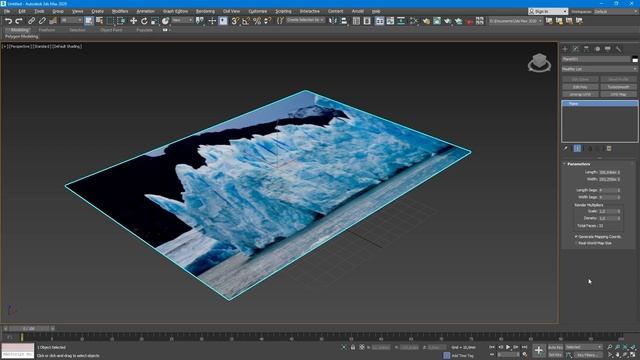Open the Utilities command panel wrench tab
This screenshot has height=360, width=640.
click(618, 49)
